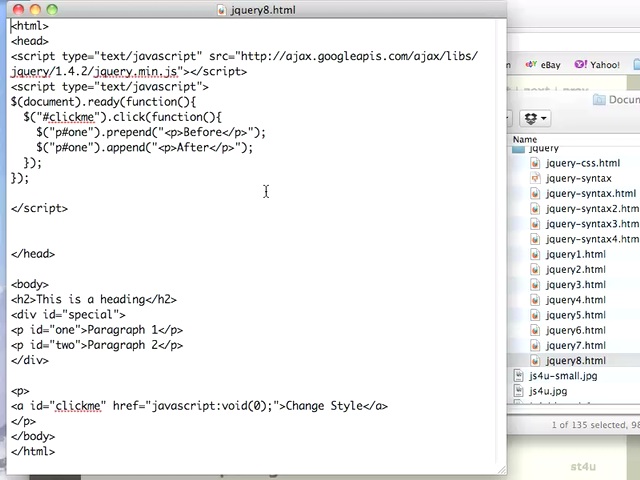Viewport: 640px width, 480px height.
Task: Click the Change Style anchor line
Action: coord(199,406)
